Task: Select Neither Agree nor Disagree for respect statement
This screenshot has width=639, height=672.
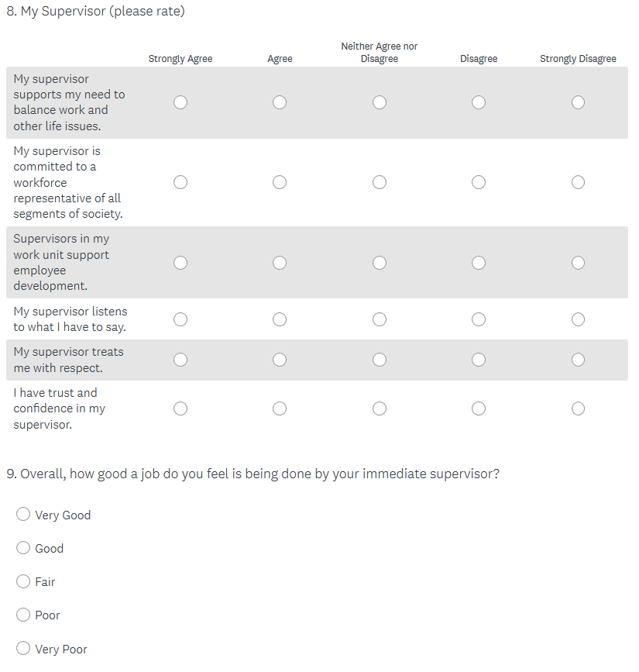Action: tap(380, 360)
